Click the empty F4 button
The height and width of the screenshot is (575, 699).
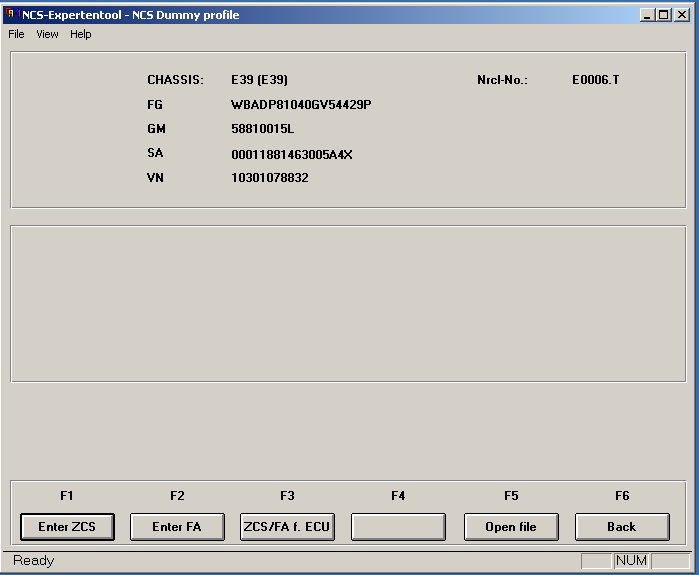(398, 527)
